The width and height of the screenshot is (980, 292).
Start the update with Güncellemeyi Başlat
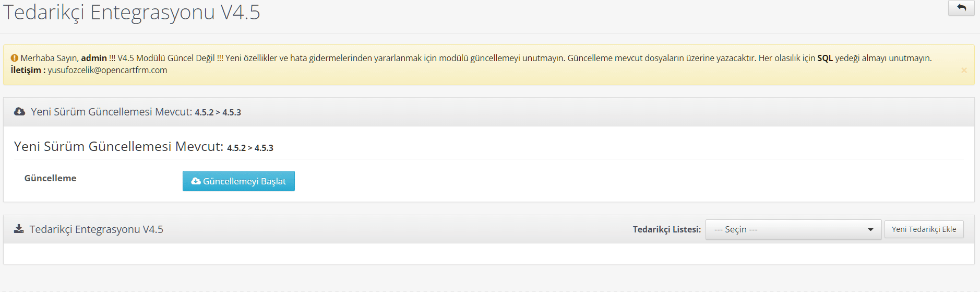point(238,181)
